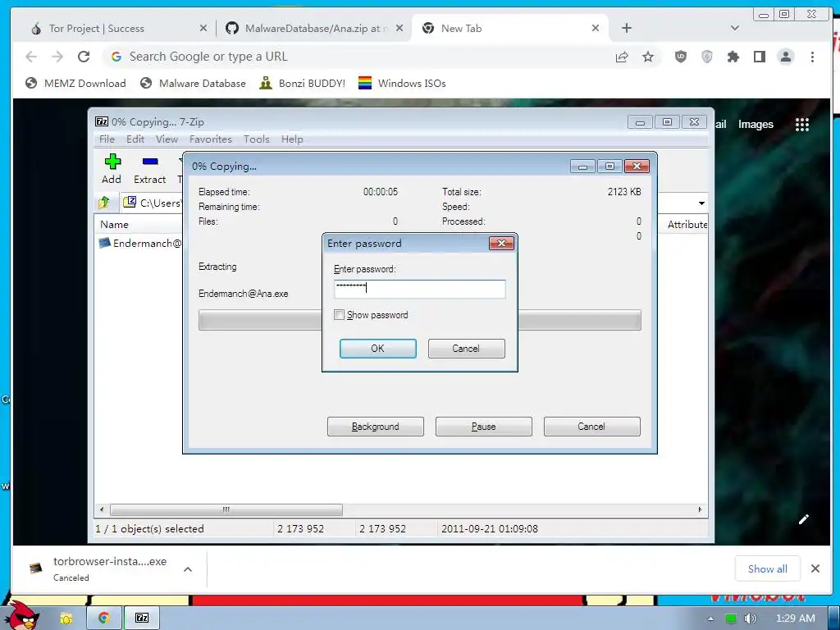The height and width of the screenshot is (630, 840).
Task: Toggle the Chrome side panel icon
Action: point(759,57)
